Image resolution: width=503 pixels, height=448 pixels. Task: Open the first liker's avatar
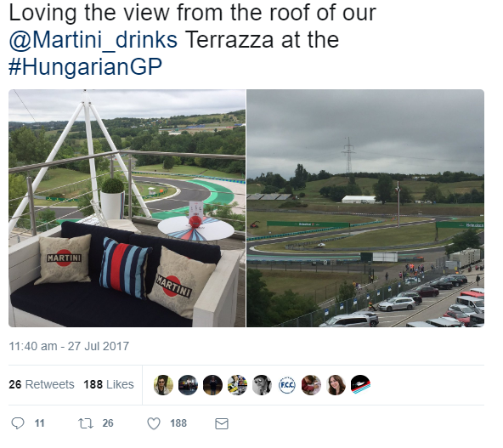163,385
